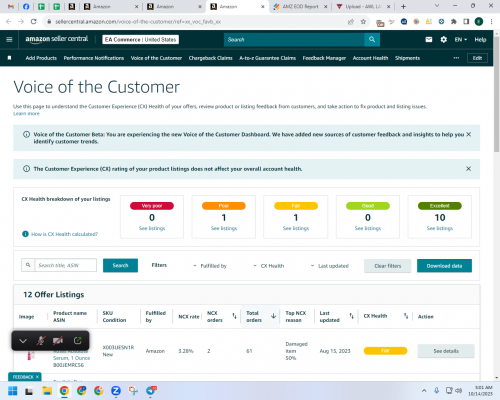Viewport: 500px width, 400px height.
Task: Open the messages envelope icon
Action: coord(429,39)
